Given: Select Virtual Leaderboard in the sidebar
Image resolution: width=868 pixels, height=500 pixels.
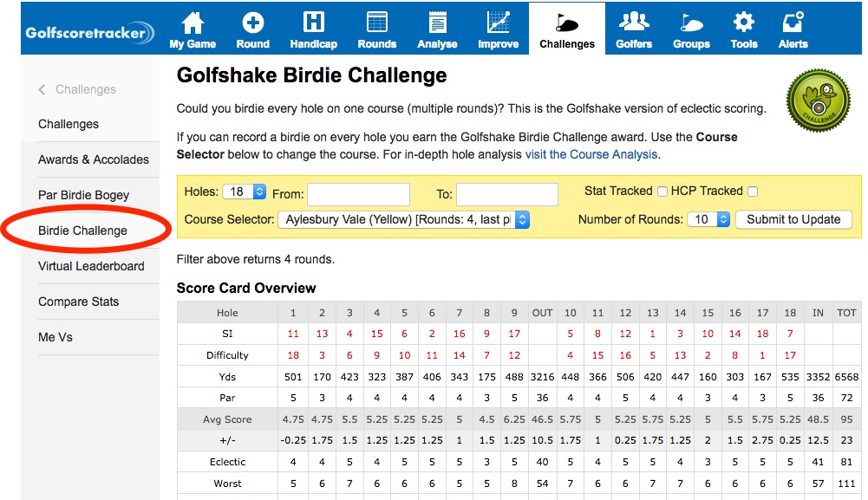Looking at the screenshot, I should point(91,266).
